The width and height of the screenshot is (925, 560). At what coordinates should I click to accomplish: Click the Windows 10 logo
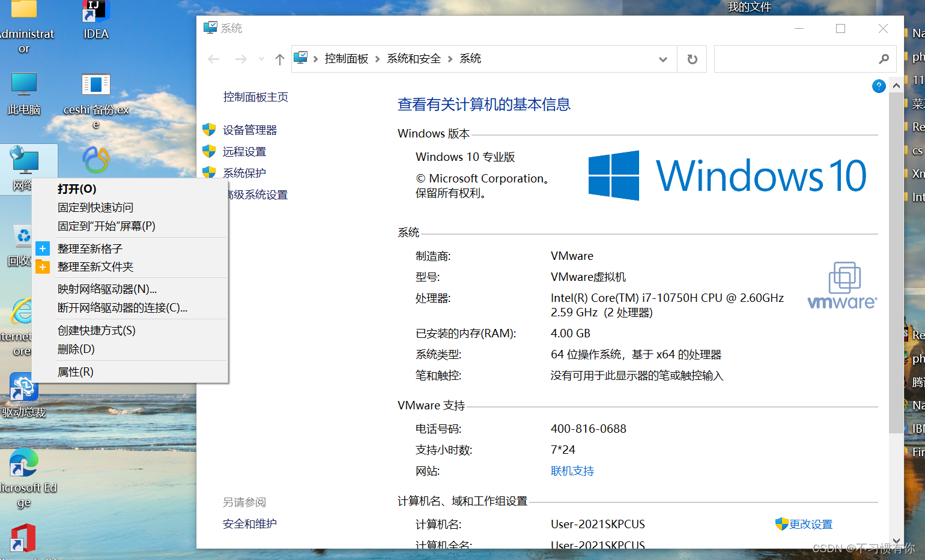point(727,175)
